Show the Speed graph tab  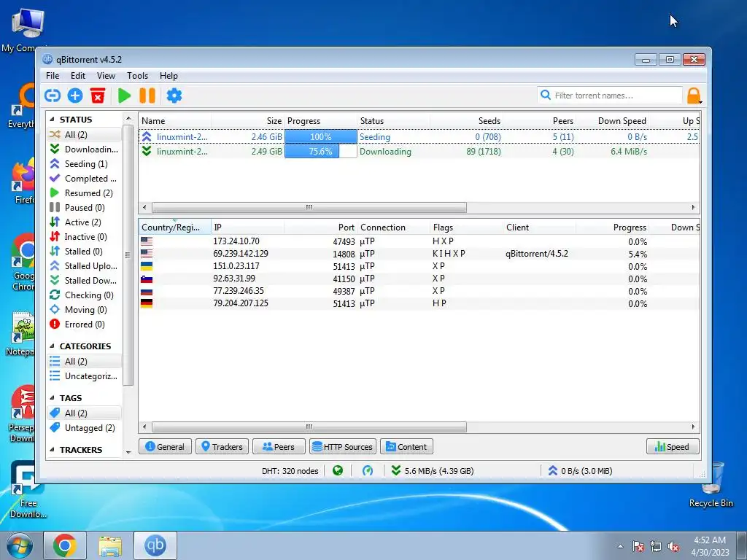pos(673,447)
